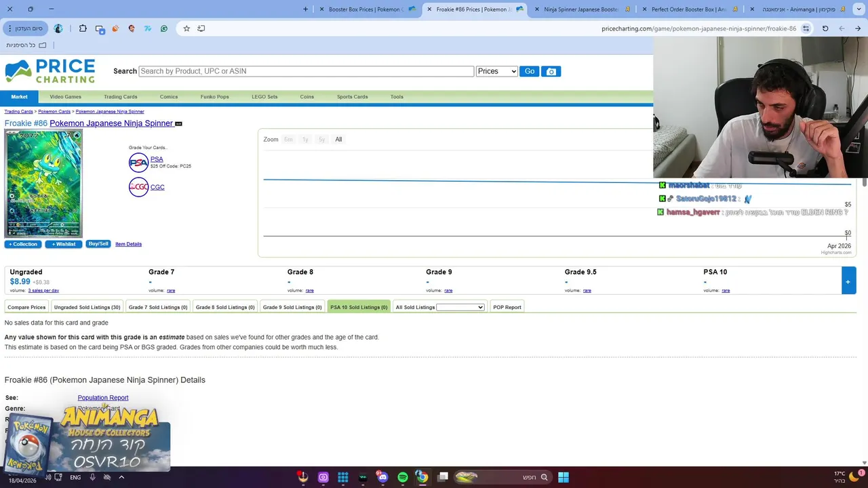The height and width of the screenshot is (488, 868).
Task: Click the Froakie card thumbnail image
Action: point(43,183)
